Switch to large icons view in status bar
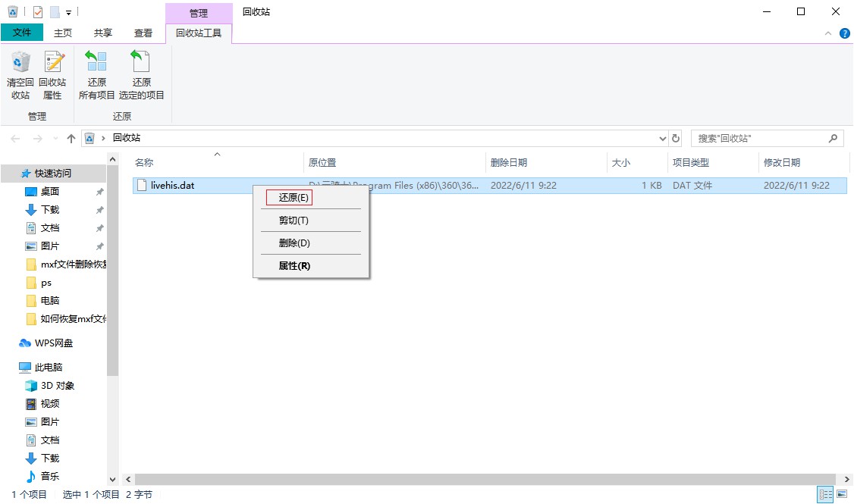 coord(841,495)
